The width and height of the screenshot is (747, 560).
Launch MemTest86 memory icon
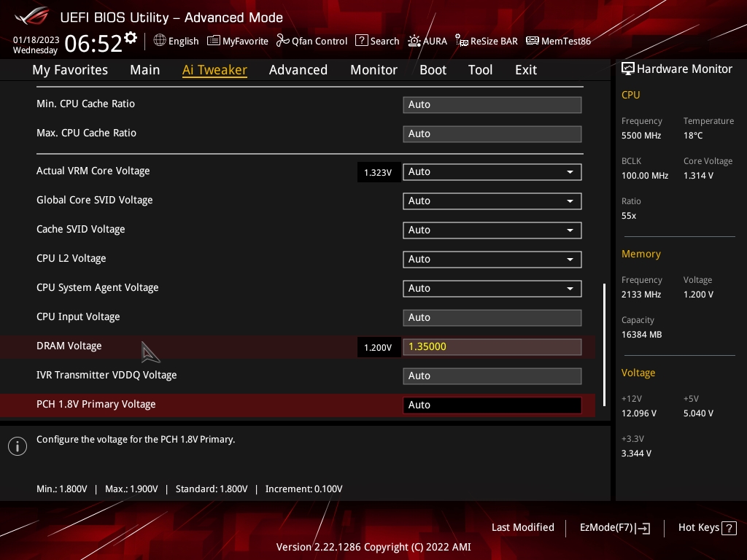coord(532,41)
